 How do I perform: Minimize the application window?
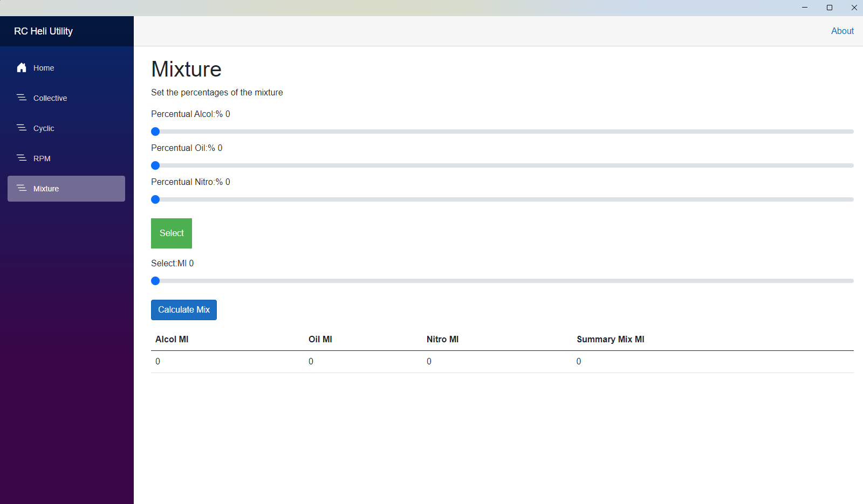point(805,8)
